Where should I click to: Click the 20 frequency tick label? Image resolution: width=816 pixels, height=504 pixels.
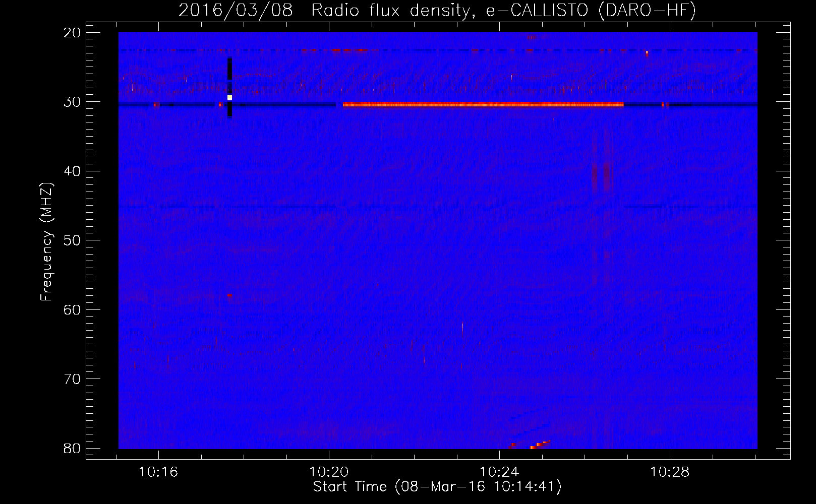[72, 33]
